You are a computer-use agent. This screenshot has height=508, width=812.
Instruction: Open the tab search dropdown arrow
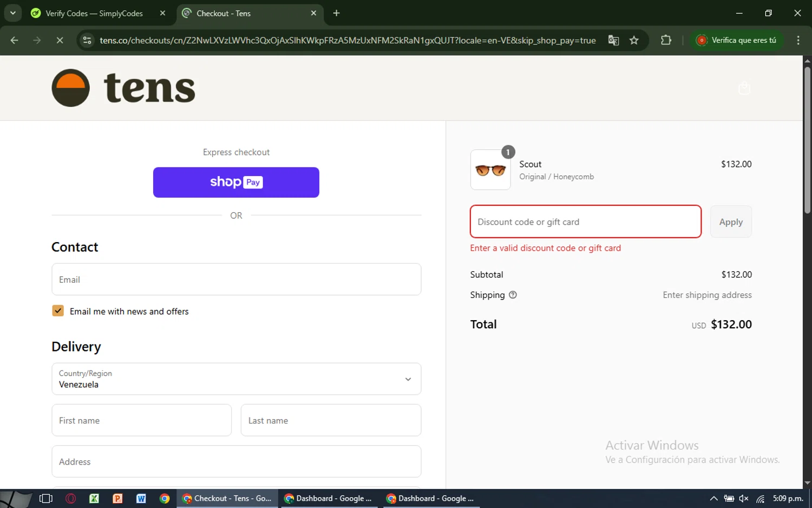click(12, 13)
